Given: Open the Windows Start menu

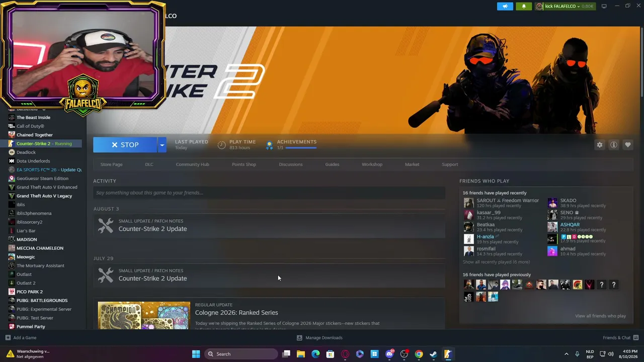Looking at the screenshot, I should click(196, 354).
